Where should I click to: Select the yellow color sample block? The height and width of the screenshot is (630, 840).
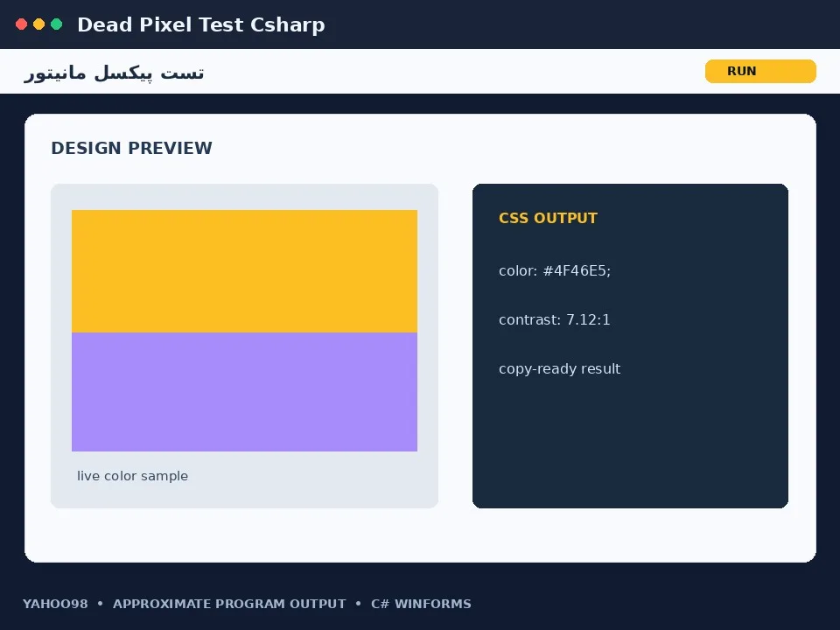244,271
